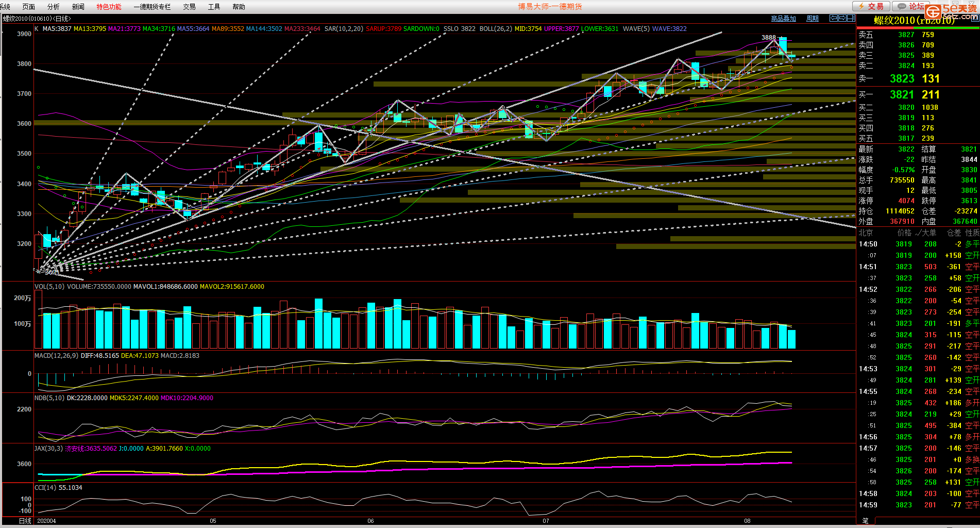Viewport: 980px width, 528px height.
Task: Click the right arrow navigation icon
Action: point(842,18)
